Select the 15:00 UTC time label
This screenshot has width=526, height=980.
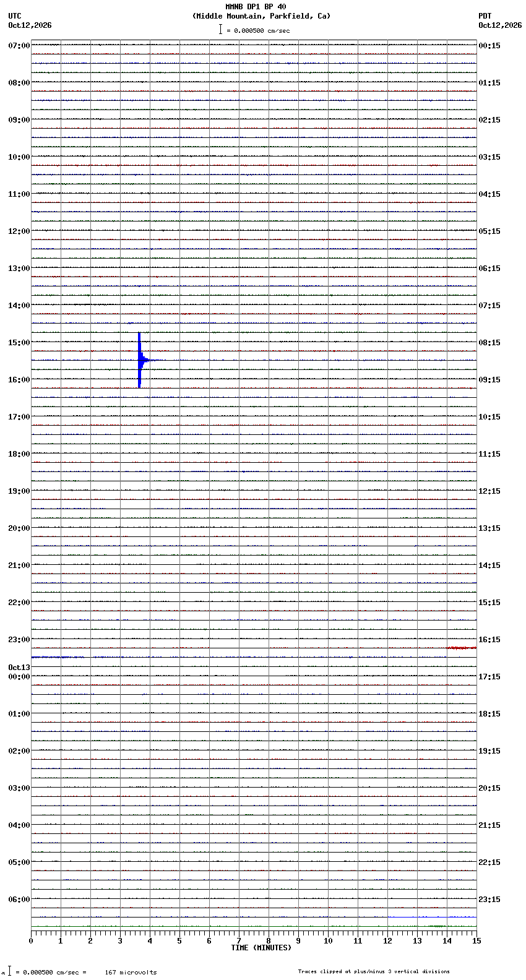(19, 343)
